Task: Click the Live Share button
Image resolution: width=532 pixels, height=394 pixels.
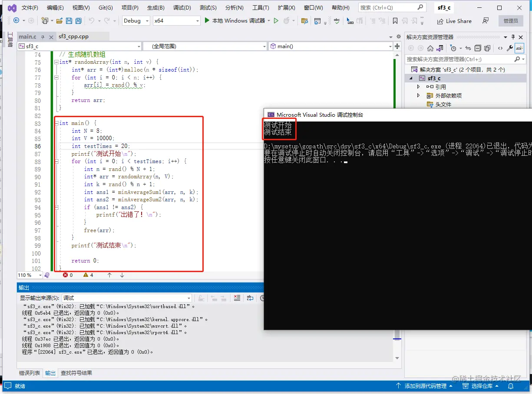Action: 454,21
